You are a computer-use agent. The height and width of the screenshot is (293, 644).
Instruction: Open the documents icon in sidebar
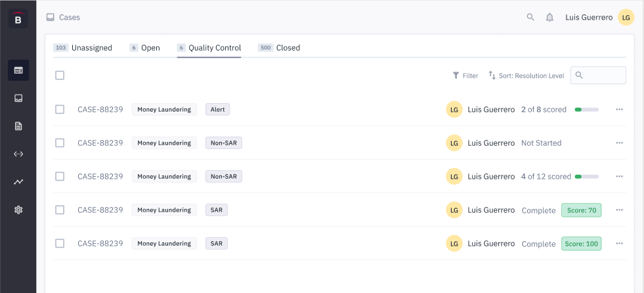pos(18,126)
